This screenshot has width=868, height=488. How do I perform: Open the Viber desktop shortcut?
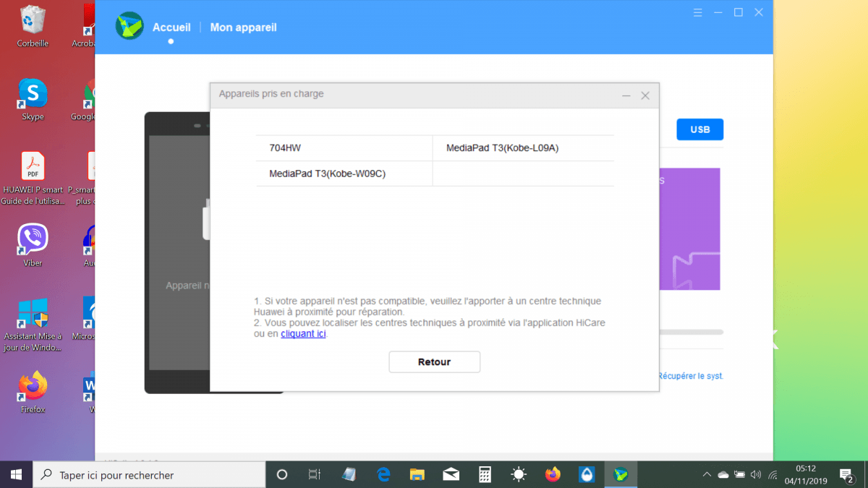tap(33, 246)
